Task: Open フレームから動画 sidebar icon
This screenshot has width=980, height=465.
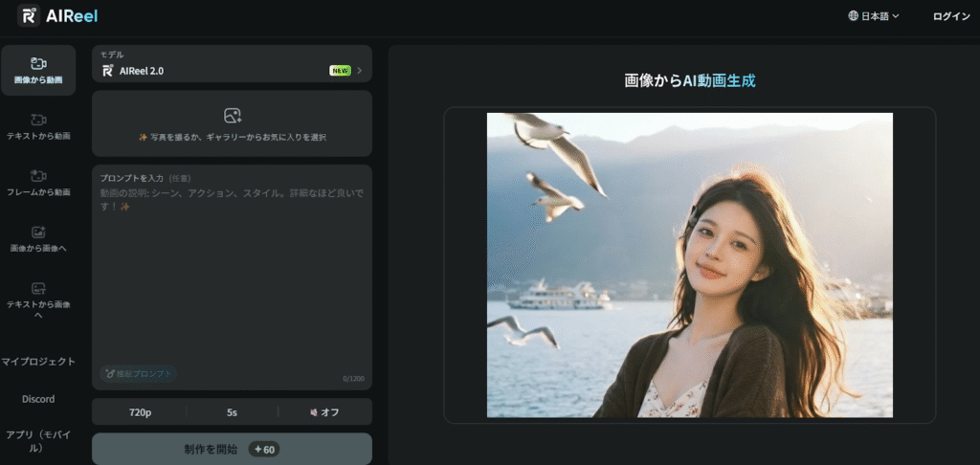Action: [38, 176]
